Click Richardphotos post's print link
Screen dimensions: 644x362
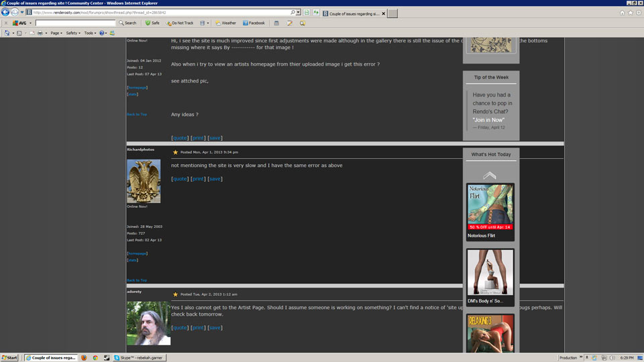[x=198, y=179]
